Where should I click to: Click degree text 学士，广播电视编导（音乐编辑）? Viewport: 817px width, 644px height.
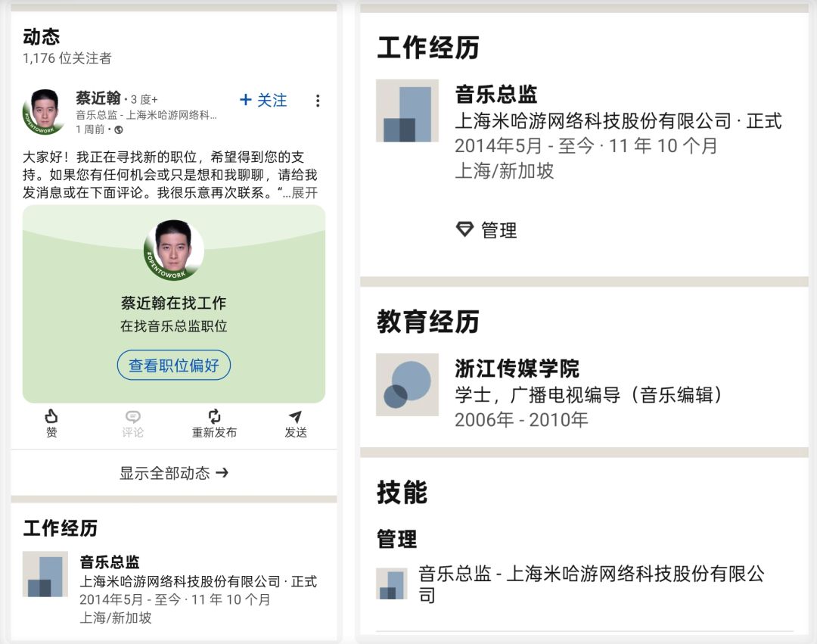coord(589,394)
